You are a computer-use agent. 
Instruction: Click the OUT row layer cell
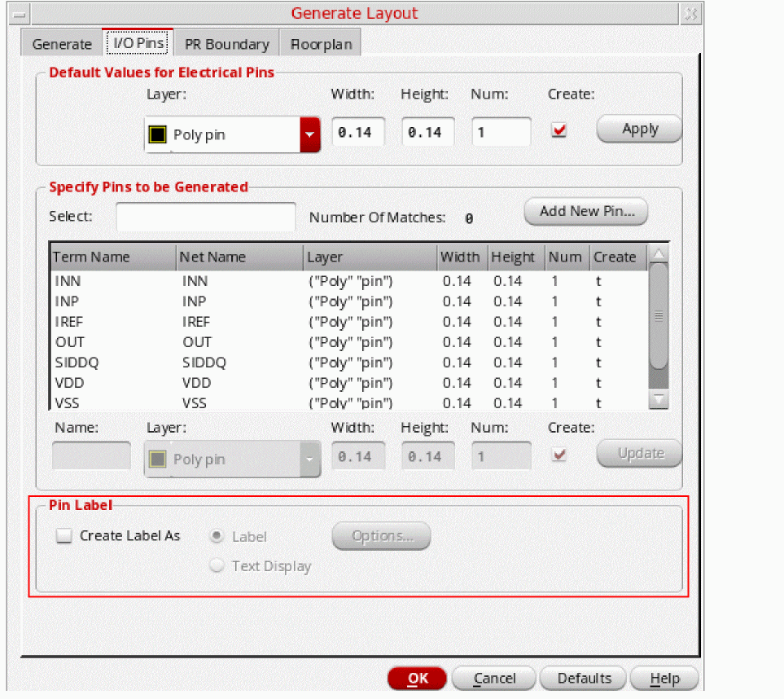tap(351, 342)
